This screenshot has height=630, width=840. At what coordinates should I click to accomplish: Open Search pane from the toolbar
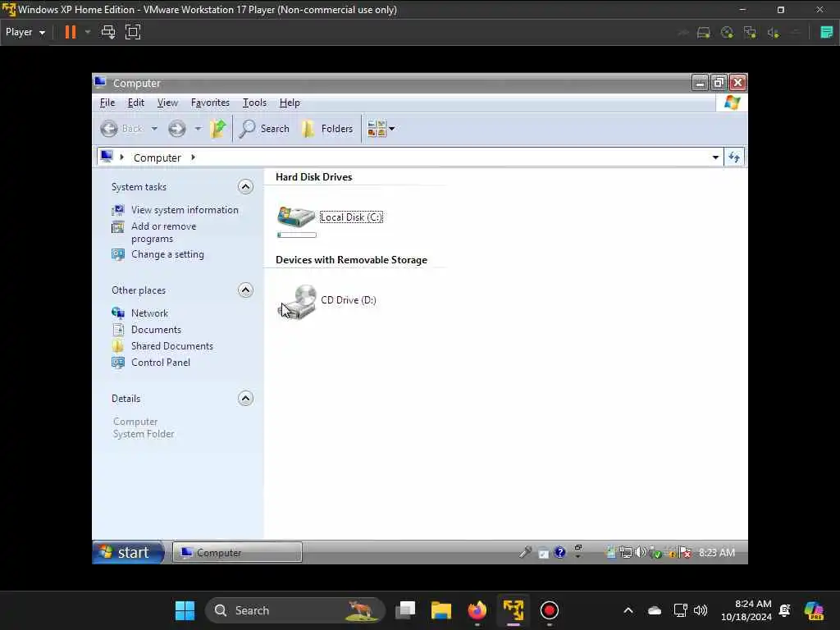pyautogui.click(x=265, y=129)
